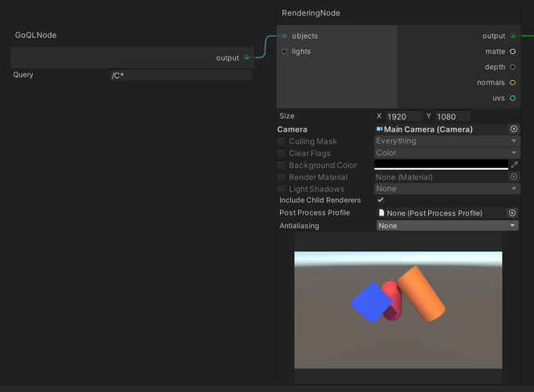Click the objects input port
534x392 pixels.
click(285, 36)
